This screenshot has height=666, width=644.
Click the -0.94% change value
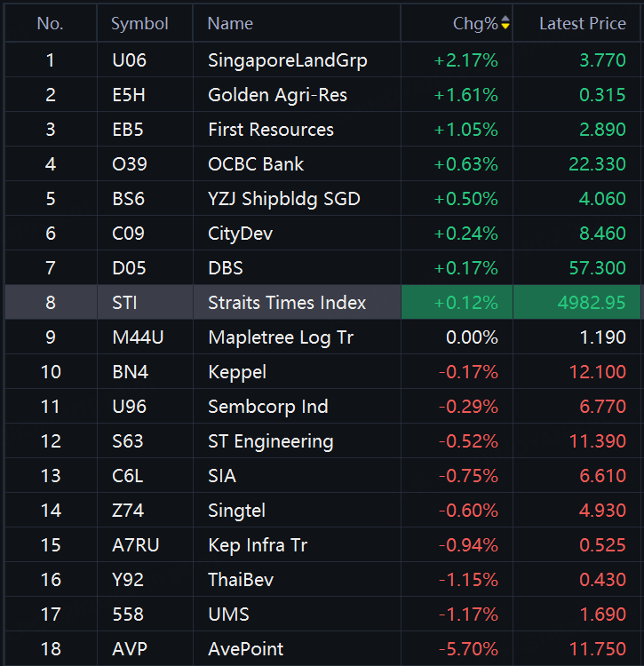pyautogui.click(x=468, y=546)
